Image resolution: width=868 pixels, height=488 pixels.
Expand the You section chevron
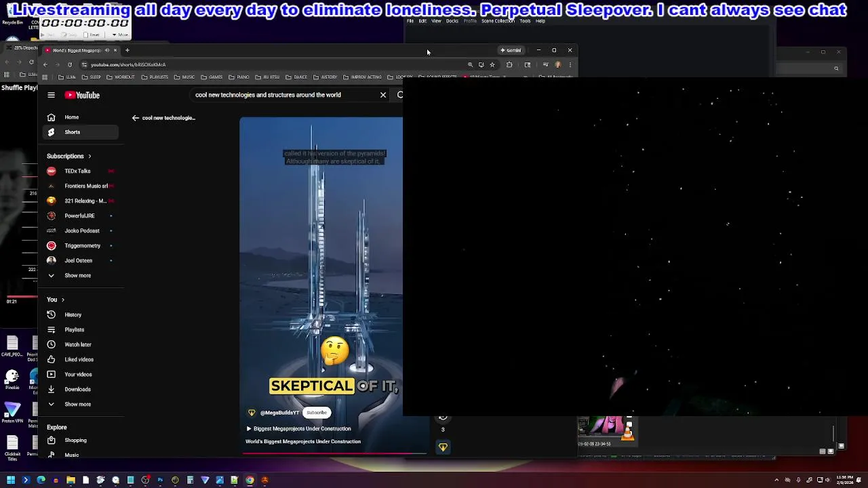(x=63, y=300)
